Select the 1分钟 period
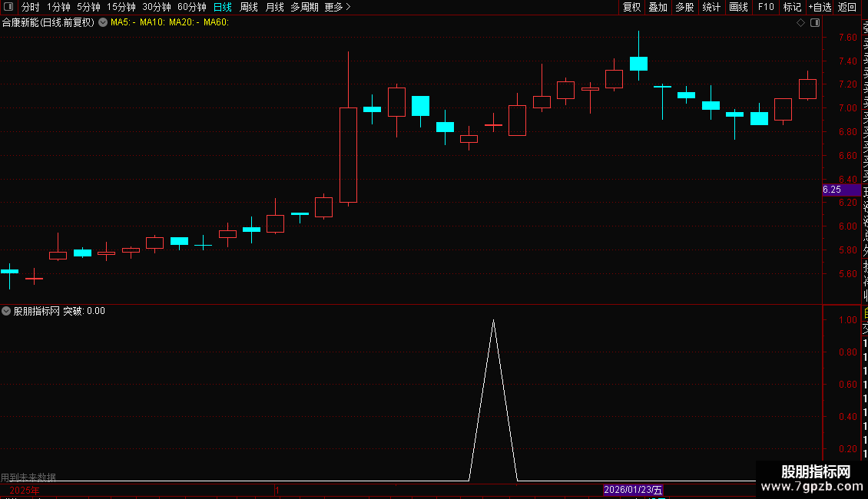 pyautogui.click(x=58, y=7)
